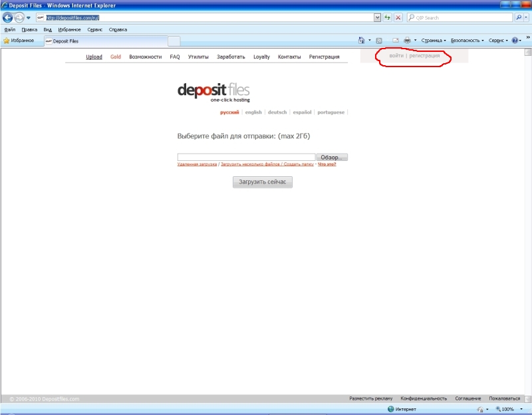
Task: Click the RSS feeds icon
Action: click(379, 41)
